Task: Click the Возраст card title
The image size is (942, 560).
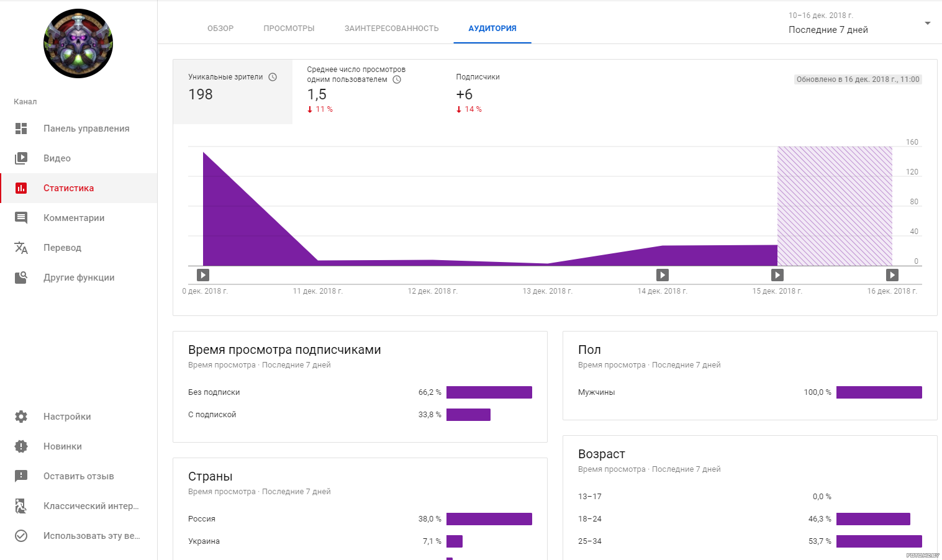Action: point(601,454)
